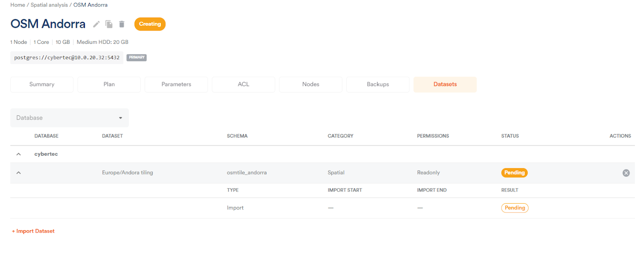Click the '10 GB' memory text

coord(63,42)
